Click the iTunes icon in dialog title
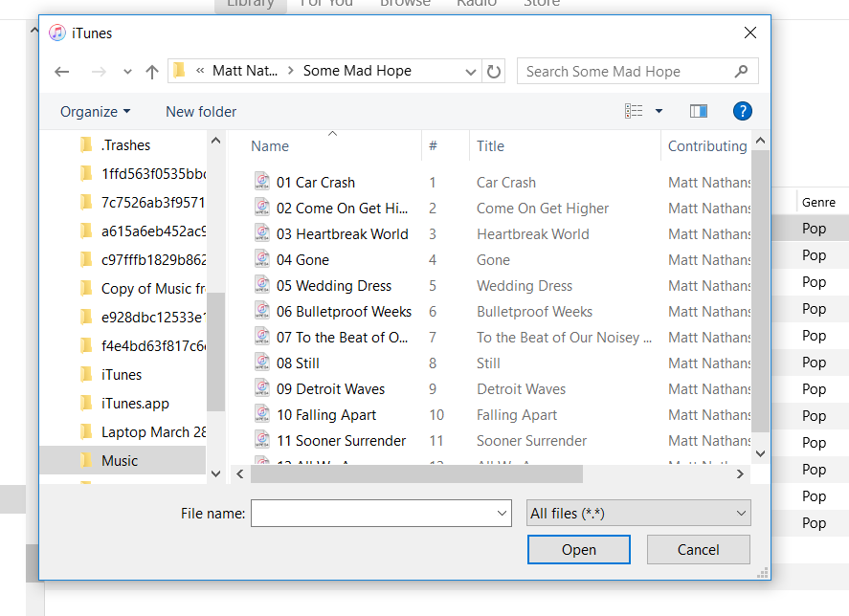 coord(57,33)
